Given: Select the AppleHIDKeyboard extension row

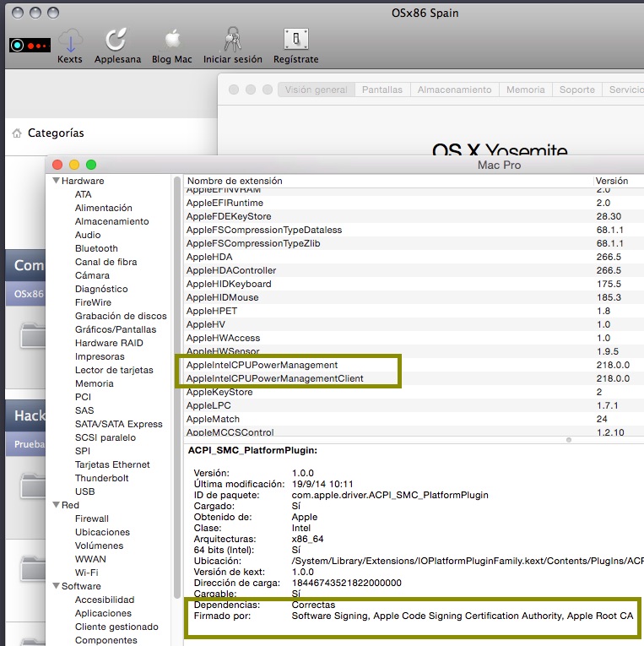Looking at the screenshot, I should point(414,284).
